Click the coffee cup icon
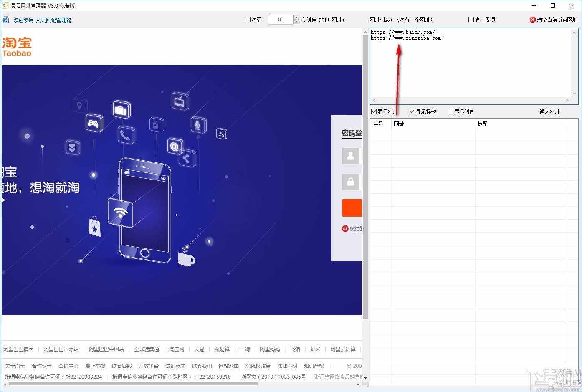 [186, 256]
